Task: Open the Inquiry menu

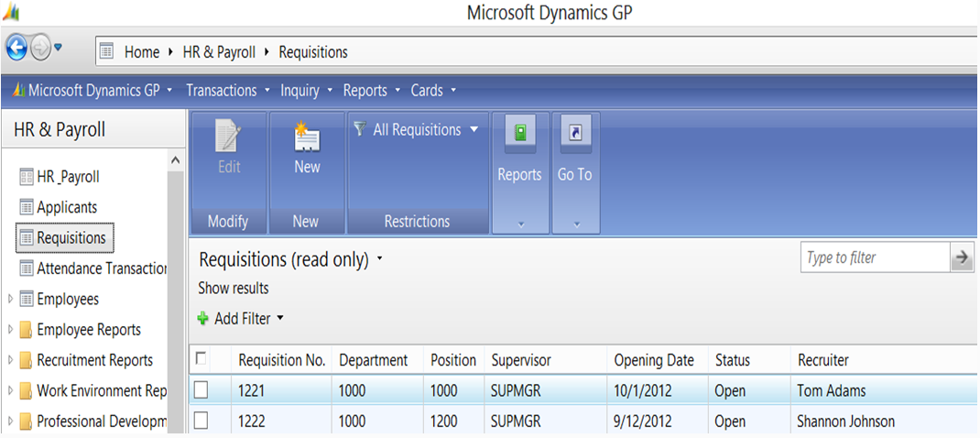Action: pyautogui.click(x=306, y=91)
